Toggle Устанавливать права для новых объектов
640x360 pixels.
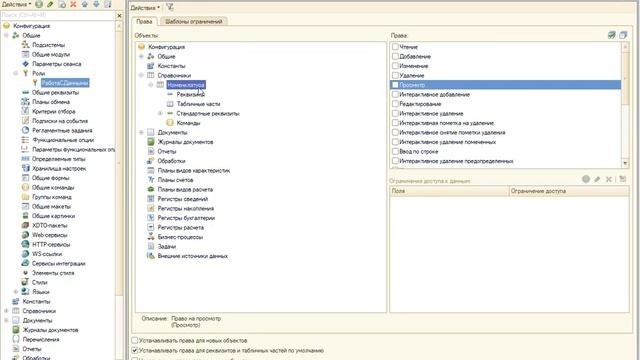[135, 340]
